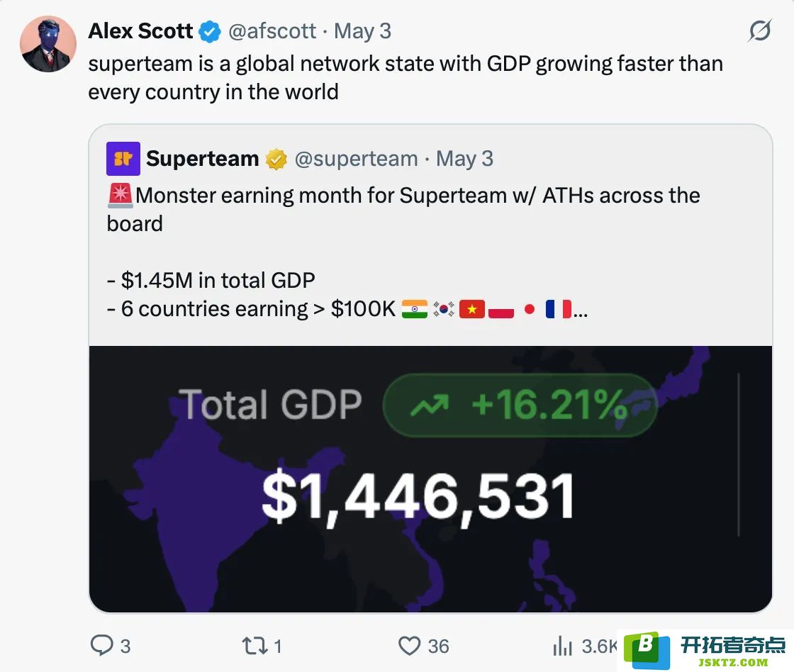Open the @afscott handle link
794x672 pixels.
tap(272, 31)
